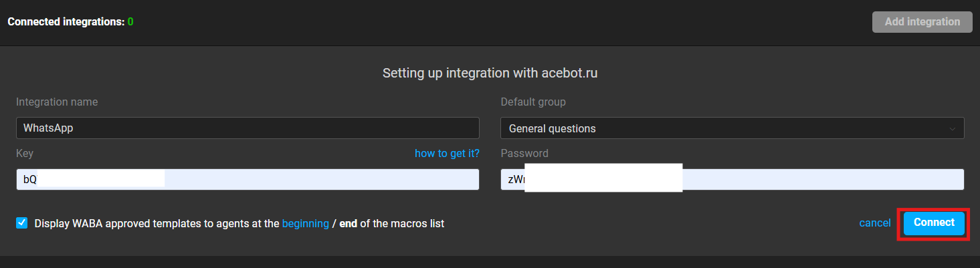Click the Connected integrations count 0
This screenshot has height=268, width=980.
click(x=130, y=22)
